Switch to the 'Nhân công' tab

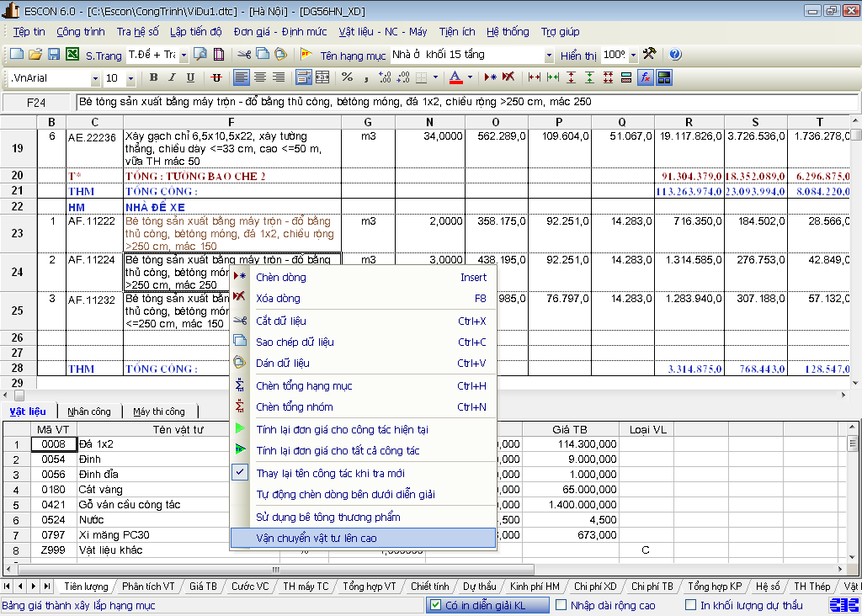89,412
